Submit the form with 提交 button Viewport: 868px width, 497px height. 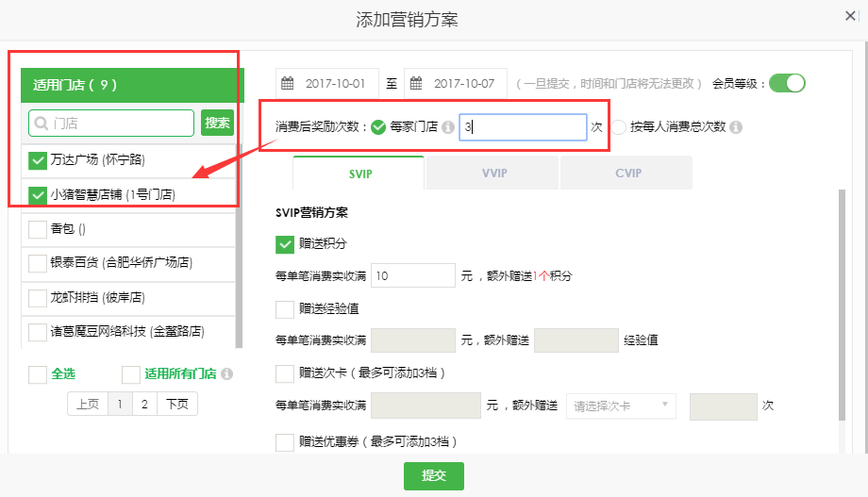point(434,476)
